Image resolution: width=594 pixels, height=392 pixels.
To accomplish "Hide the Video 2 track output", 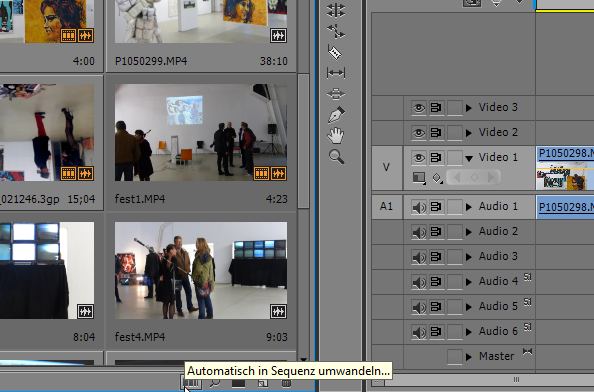I will pyautogui.click(x=419, y=133).
